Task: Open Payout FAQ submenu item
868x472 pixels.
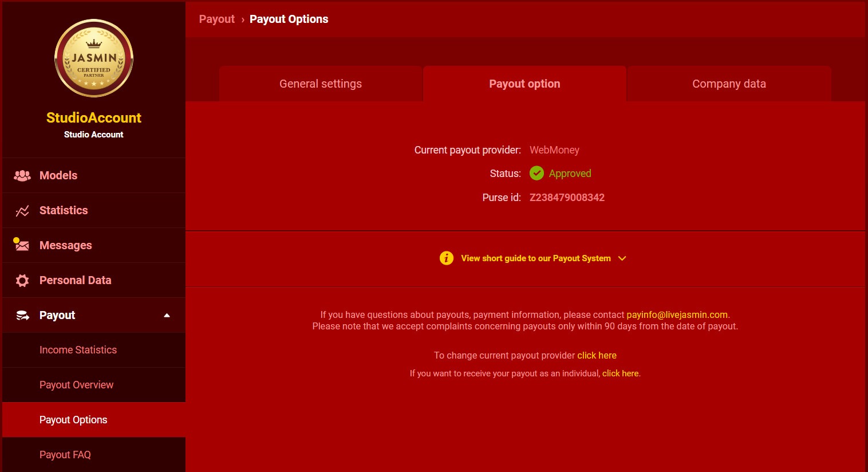Action: click(94, 455)
